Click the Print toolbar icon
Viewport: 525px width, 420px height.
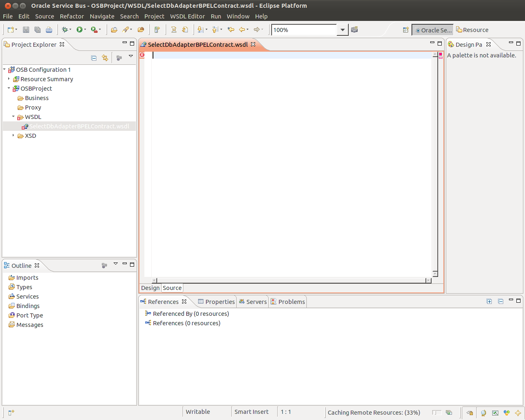(x=49, y=30)
